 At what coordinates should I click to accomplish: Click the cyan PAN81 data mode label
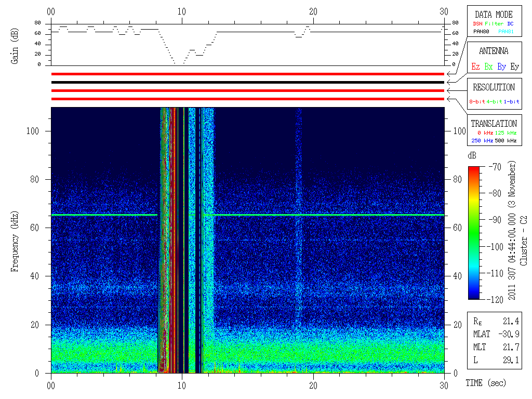(506, 31)
